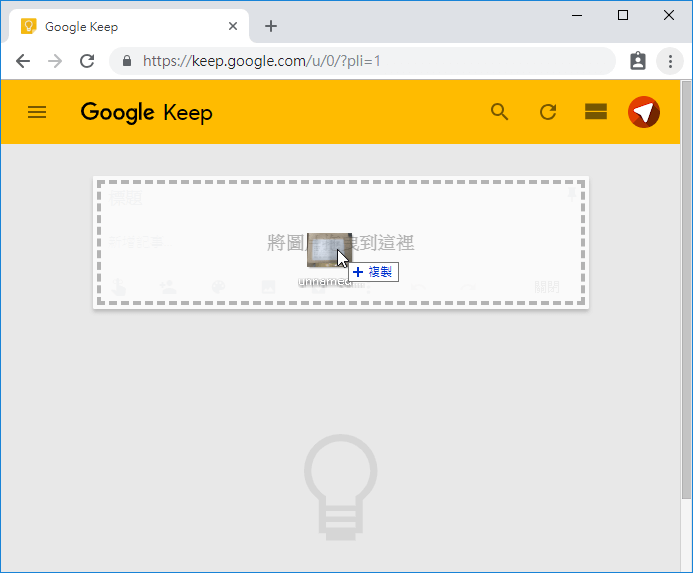Select the Google Keep browser tab
The image size is (693, 573).
[x=129, y=27]
